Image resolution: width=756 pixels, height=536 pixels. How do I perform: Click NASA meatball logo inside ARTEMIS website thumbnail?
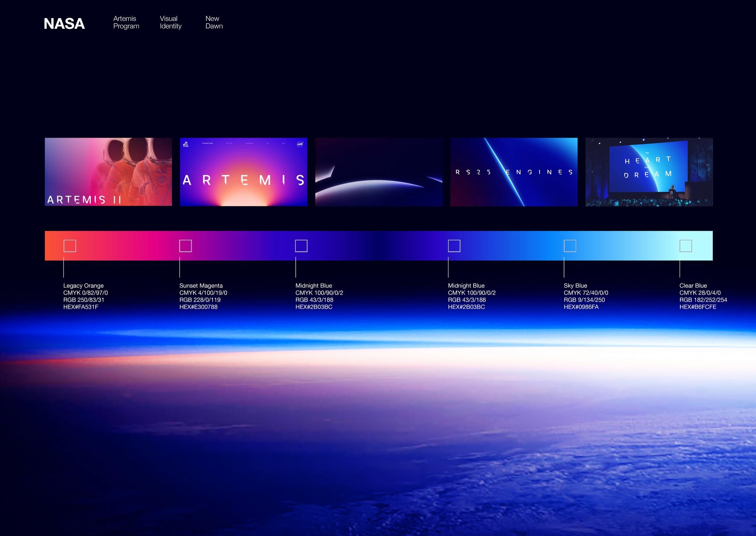tap(300, 144)
